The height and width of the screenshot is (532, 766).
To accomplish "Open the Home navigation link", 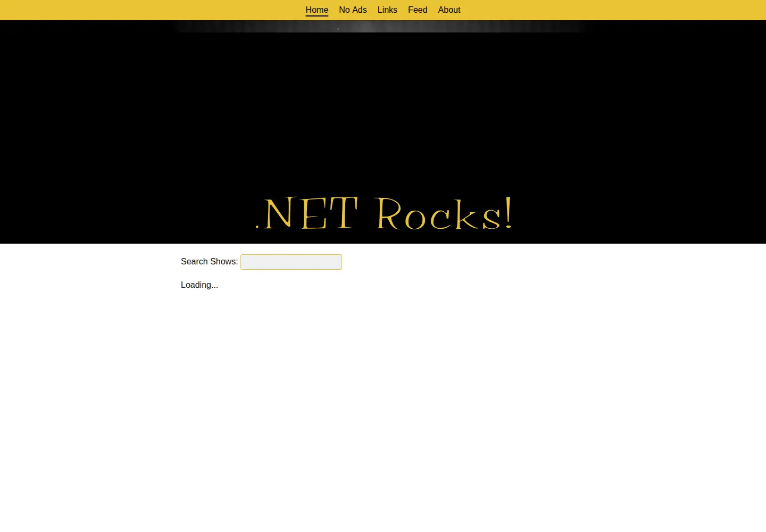I will 317,10.
